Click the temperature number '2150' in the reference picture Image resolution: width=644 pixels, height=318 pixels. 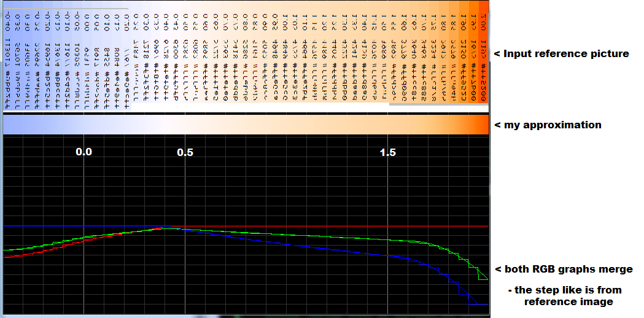(464, 48)
